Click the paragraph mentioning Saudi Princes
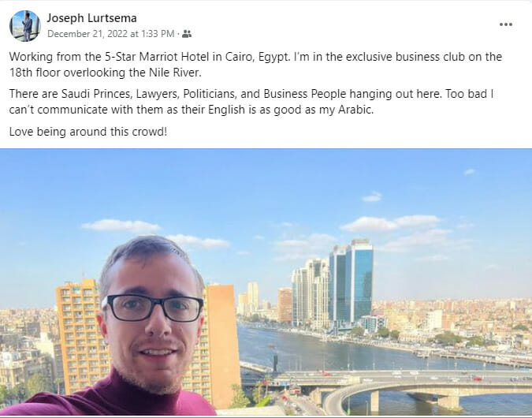532x418 pixels. pyautogui.click(x=251, y=102)
